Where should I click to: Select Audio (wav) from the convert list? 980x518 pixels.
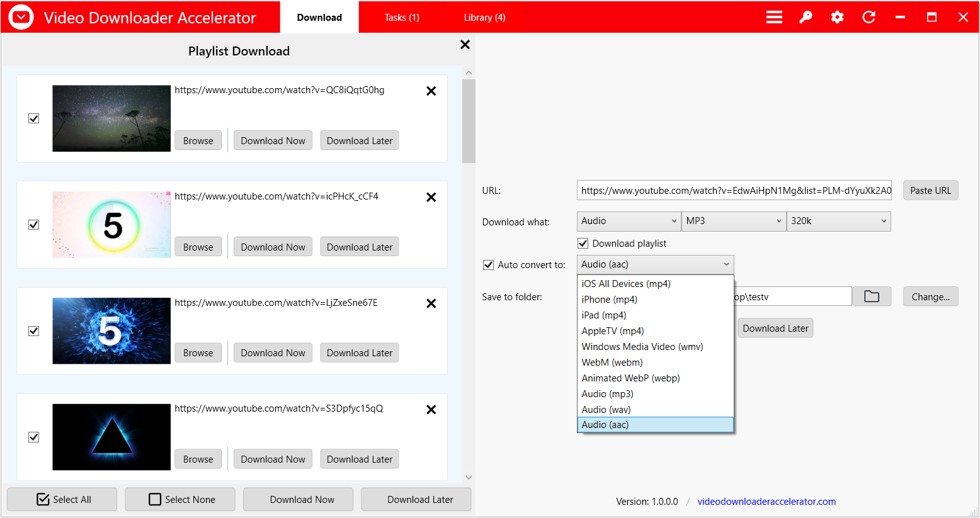tap(606, 409)
